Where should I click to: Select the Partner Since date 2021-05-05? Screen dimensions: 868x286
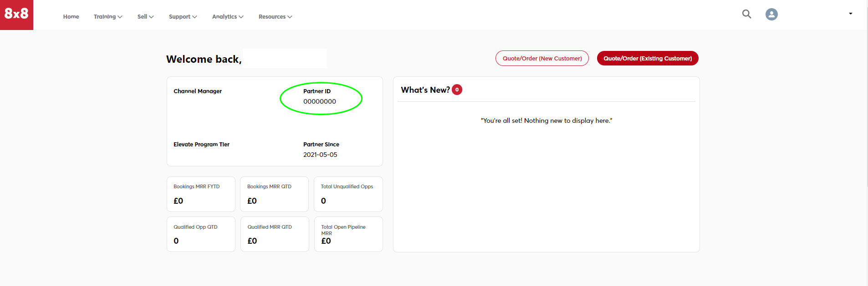(x=320, y=155)
